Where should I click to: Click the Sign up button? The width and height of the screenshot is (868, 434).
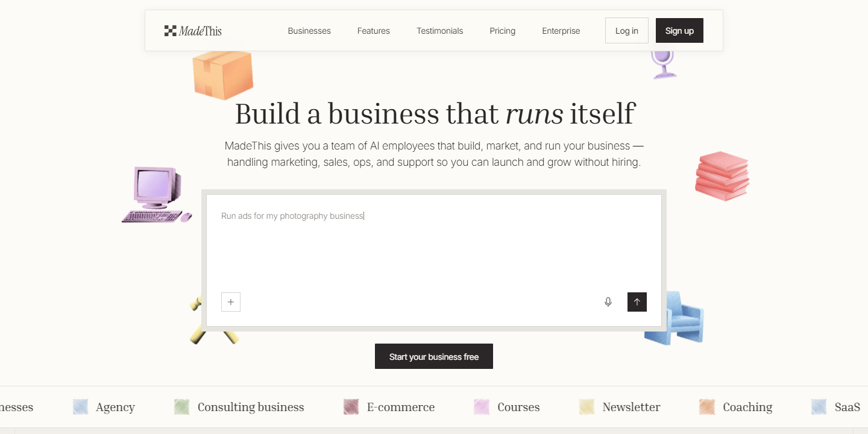tap(679, 31)
